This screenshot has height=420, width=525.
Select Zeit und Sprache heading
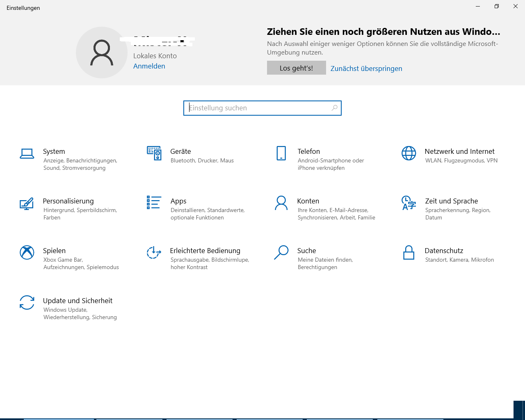coord(451,201)
